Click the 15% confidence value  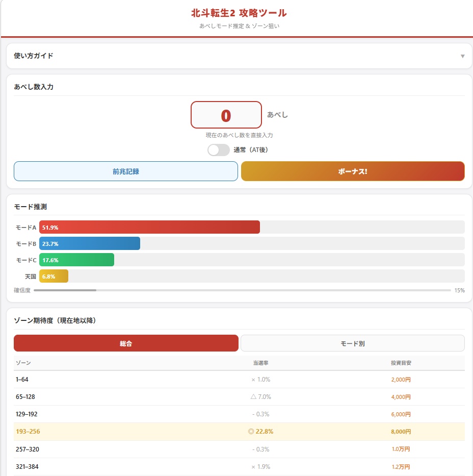point(459,290)
